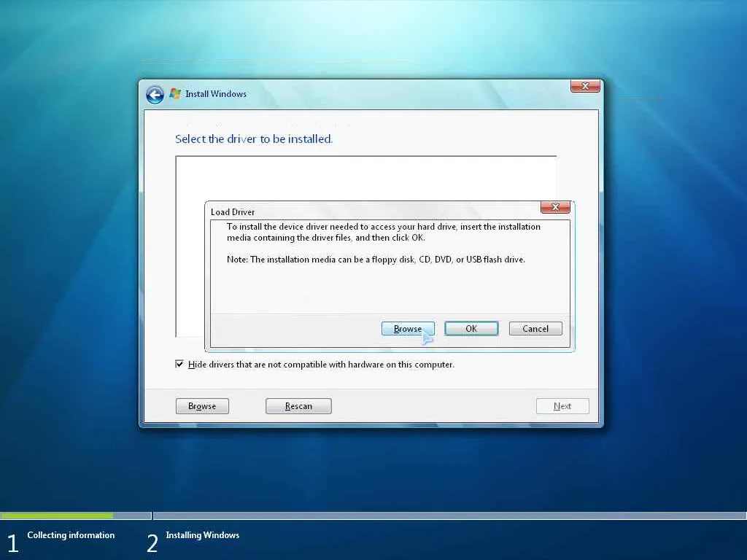The width and height of the screenshot is (747, 560).
Task: Rescan for drivers
Action: [298, 406]
